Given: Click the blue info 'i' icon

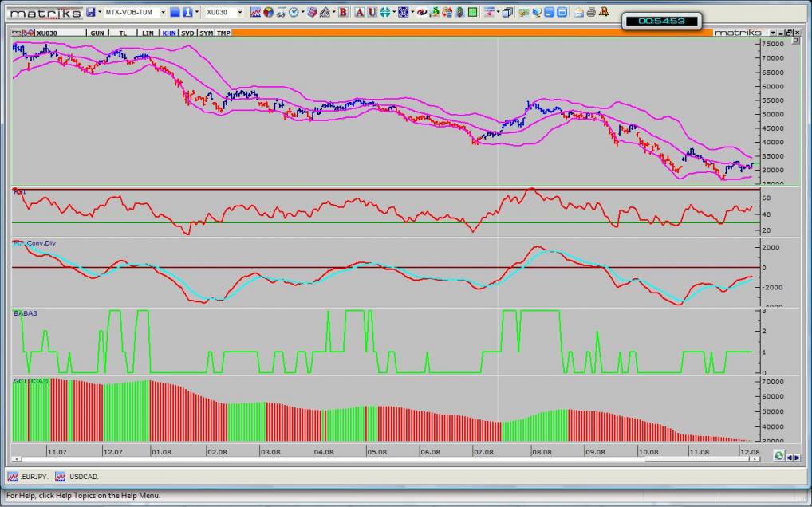Looking at the screenshot, I should click(x=187, y=13).
